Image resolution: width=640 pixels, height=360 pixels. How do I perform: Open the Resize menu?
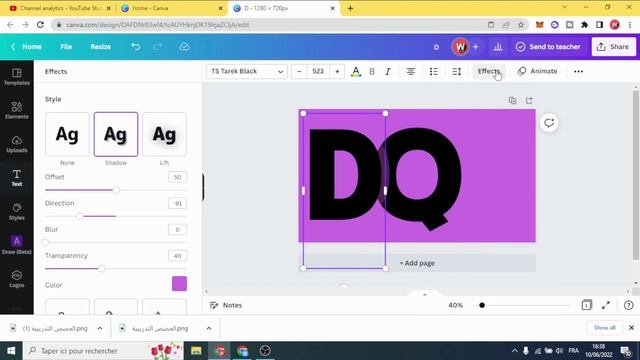pos(101,47)
